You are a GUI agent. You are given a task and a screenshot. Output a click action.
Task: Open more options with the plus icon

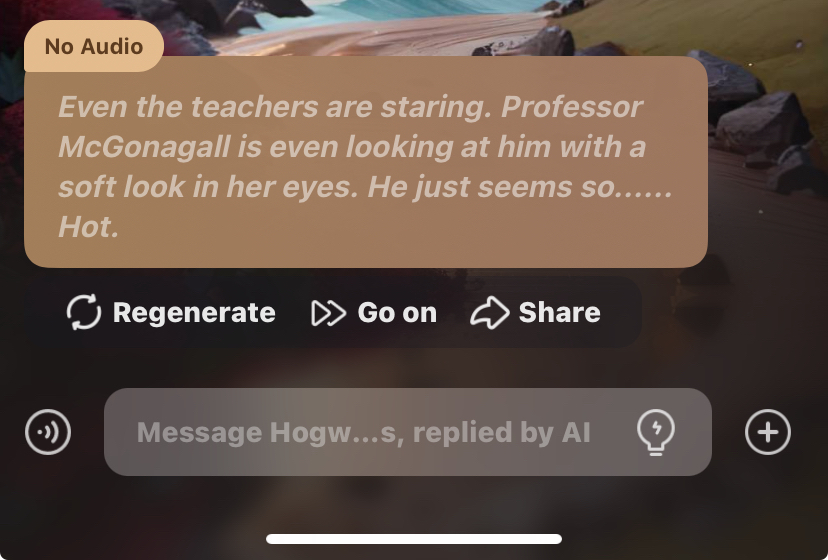click(768, 432)
